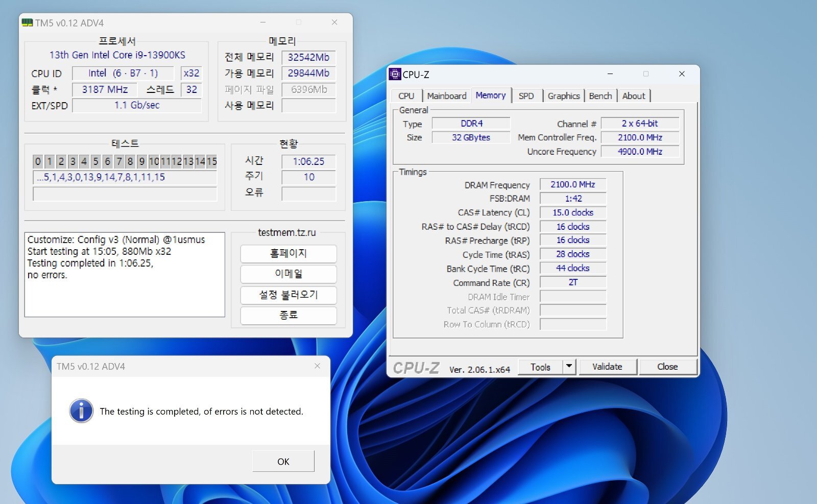Click the page file value 6396Mb

(x=309, y=90)
